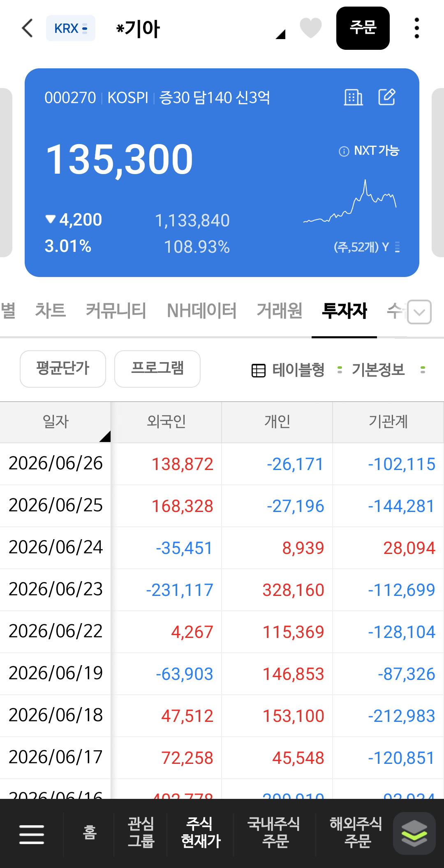
Task: Go to 홈 in bottom bar
Action: (90, 833)
